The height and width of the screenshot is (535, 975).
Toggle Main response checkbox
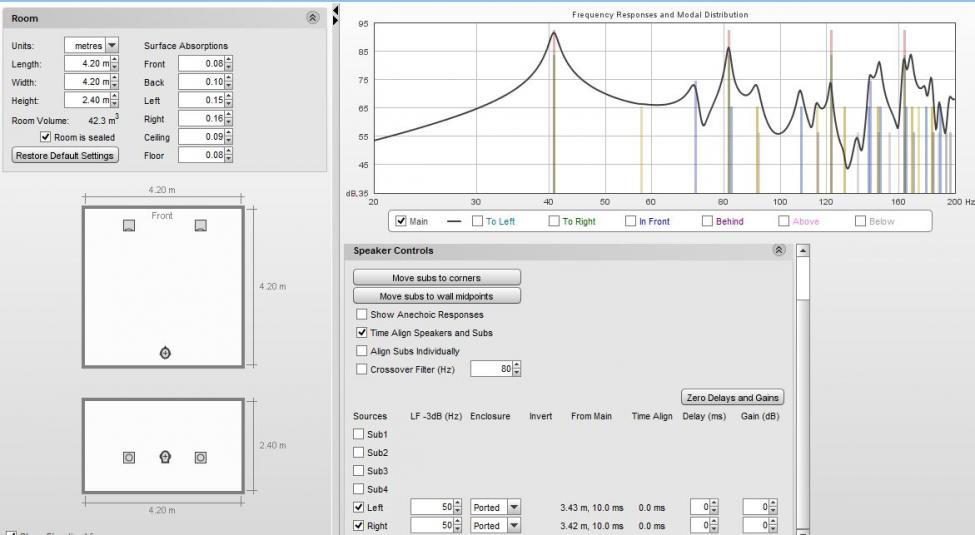[x=401, y=221]
